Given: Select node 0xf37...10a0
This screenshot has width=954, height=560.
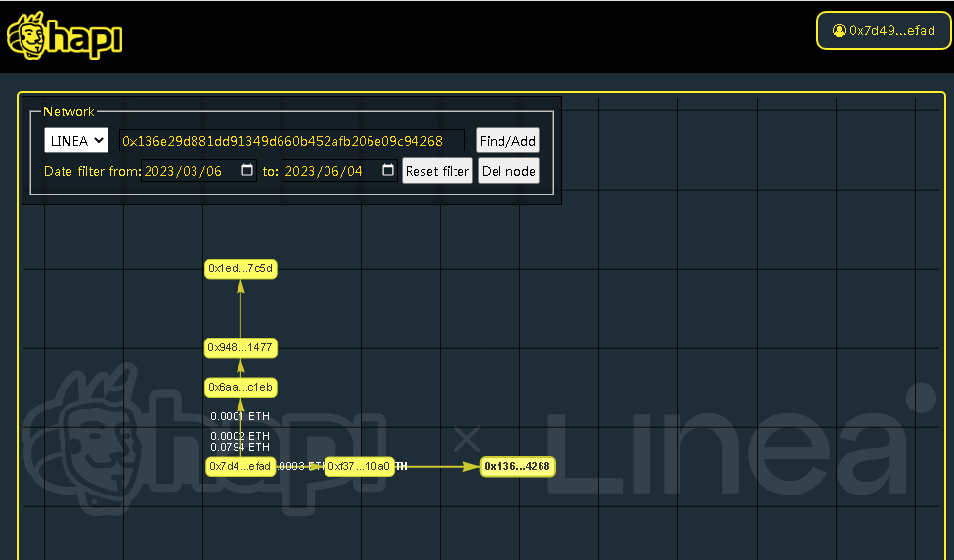Looking at the screenshot, I should (x=359, y=466).
